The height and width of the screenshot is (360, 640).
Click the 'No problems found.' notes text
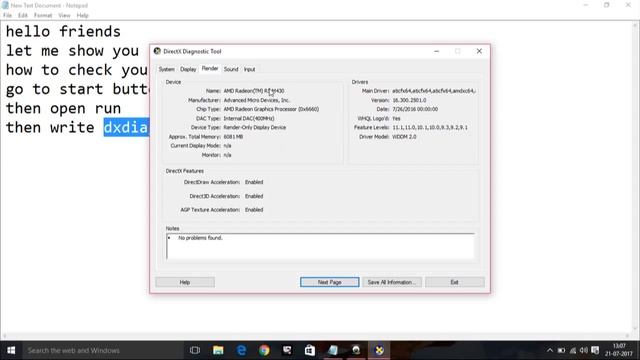coord(200,238)
